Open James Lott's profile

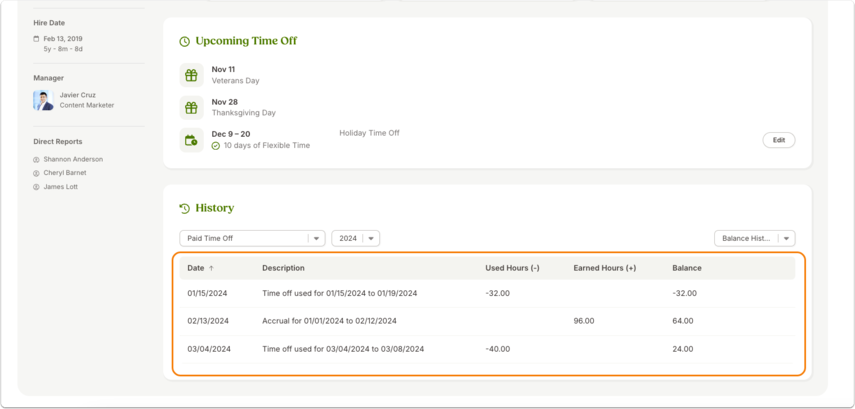pyautogui.click(x=60, y=187)
